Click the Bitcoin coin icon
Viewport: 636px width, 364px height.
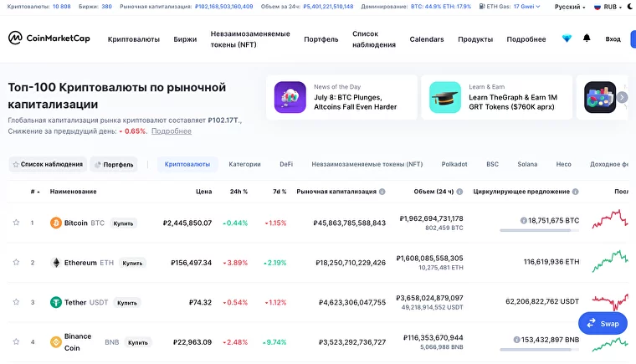56,223
